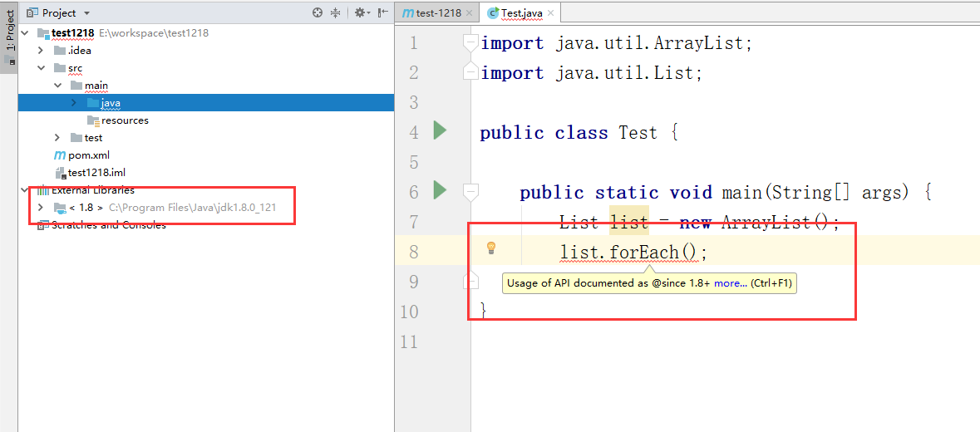Image resolution: width=980 pixels, height=432 pixels.
Task: Toggle the 1: Project side tab
Action: 9,36
